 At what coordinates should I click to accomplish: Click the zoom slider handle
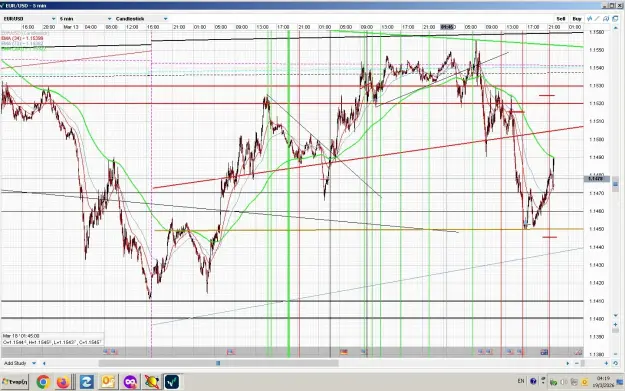[583, 363]
